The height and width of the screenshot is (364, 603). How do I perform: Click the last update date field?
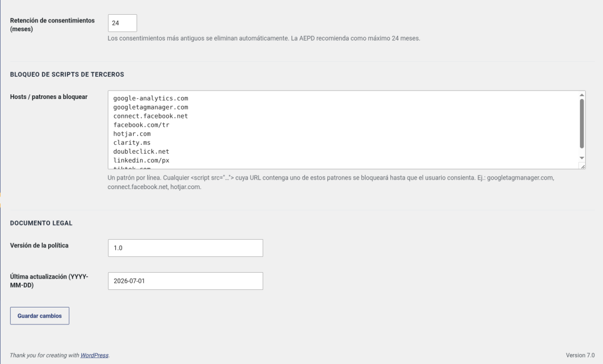click(185, 281)
